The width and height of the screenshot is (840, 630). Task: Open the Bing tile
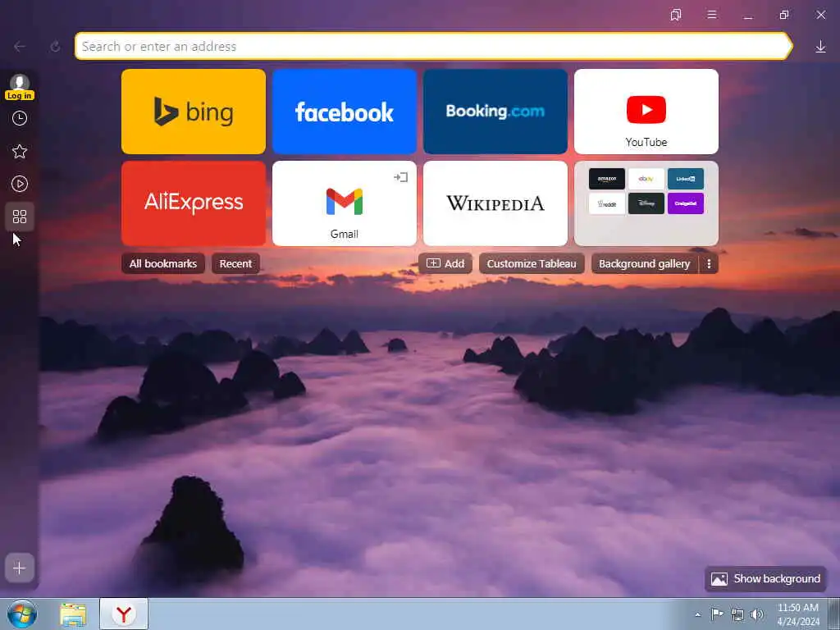(194, 112)
